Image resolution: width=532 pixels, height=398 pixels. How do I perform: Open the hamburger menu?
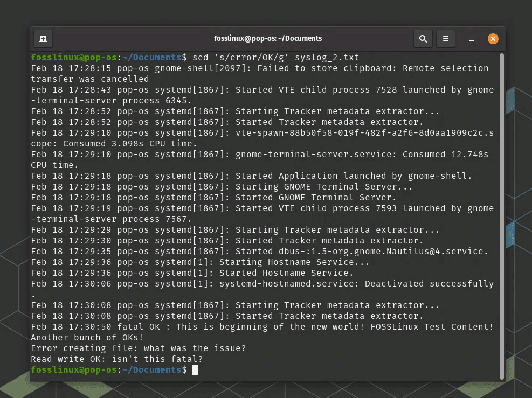(446, 38)
